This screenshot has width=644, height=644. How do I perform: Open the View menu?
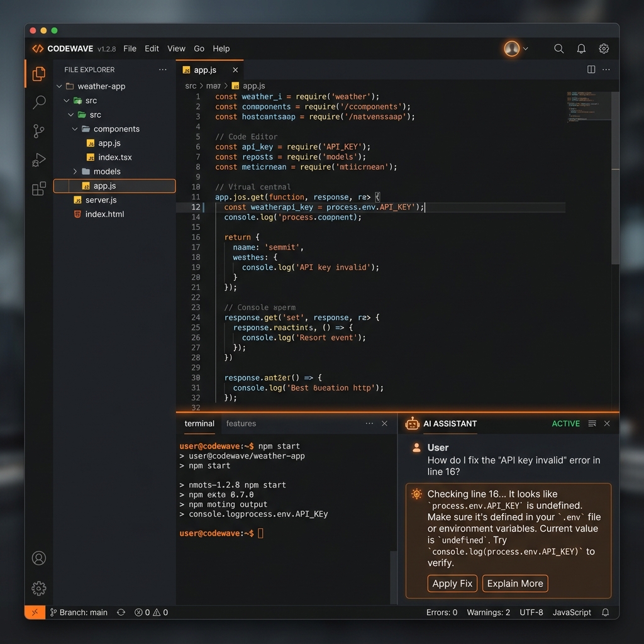click(176, 49)
